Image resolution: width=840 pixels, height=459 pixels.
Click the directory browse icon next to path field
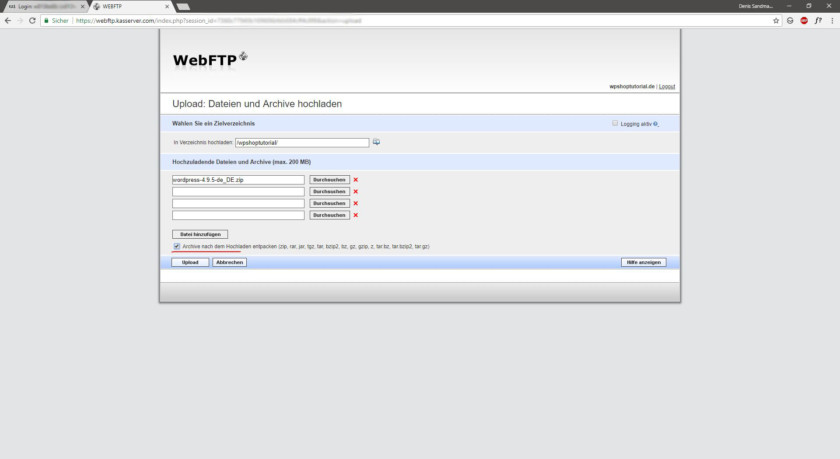coord(377,142)
